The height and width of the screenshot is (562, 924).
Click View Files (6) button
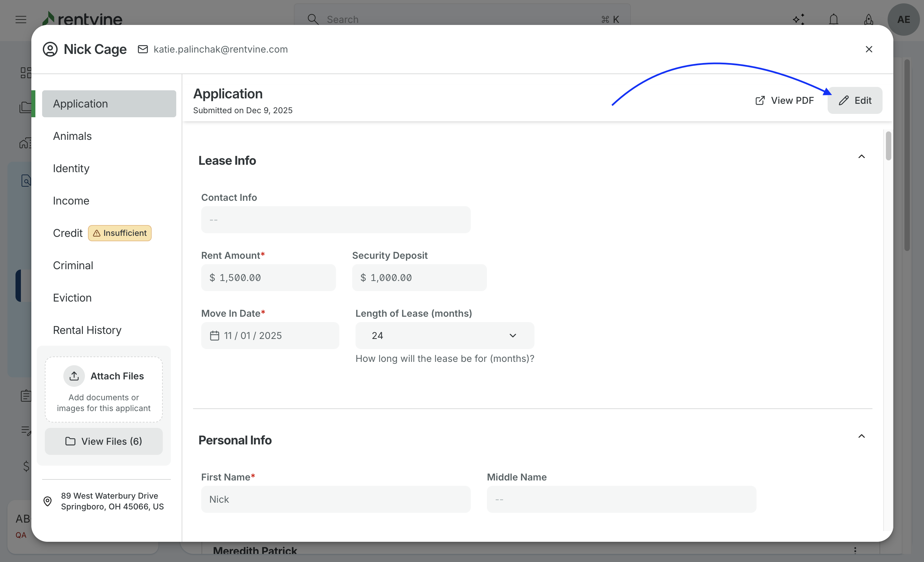(103, 441)
